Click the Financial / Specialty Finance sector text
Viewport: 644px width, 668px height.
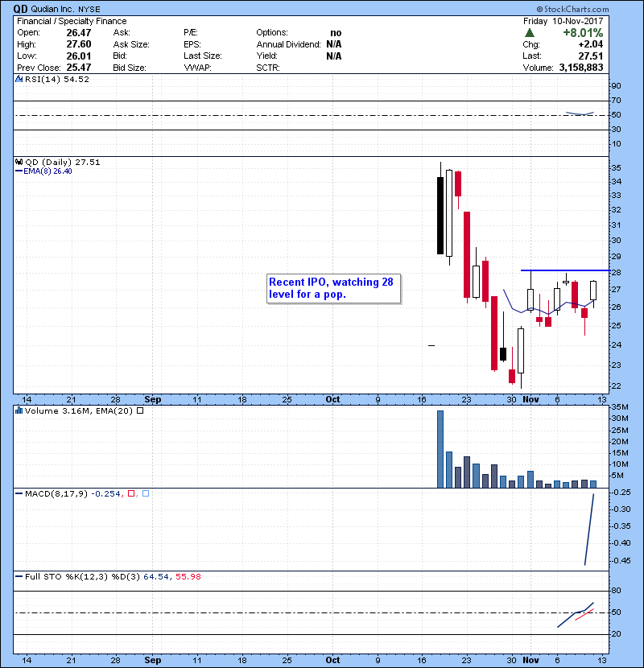[72, 21]
